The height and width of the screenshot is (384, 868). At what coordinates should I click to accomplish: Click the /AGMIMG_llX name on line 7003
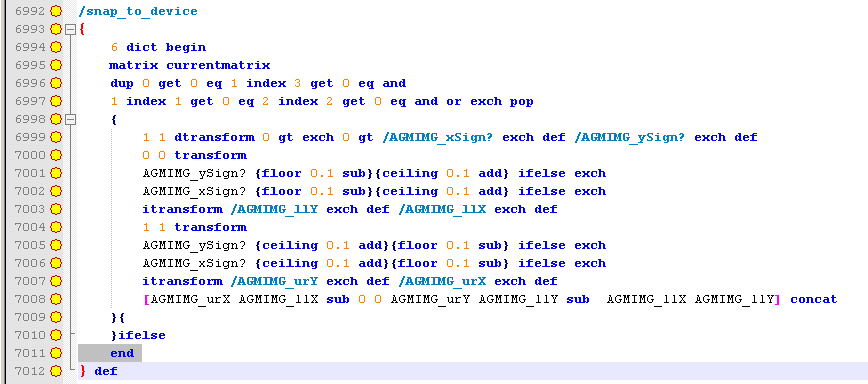(x=442, y=209)
